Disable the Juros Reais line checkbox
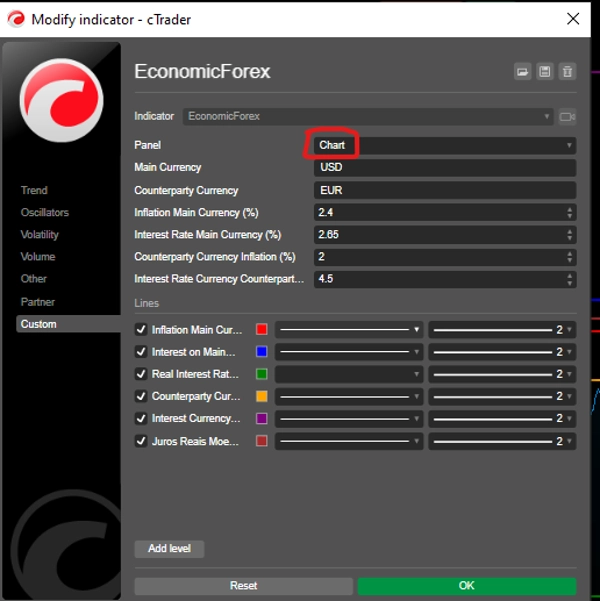The height and width of the screenshot is (601, 600). (141, 441)
